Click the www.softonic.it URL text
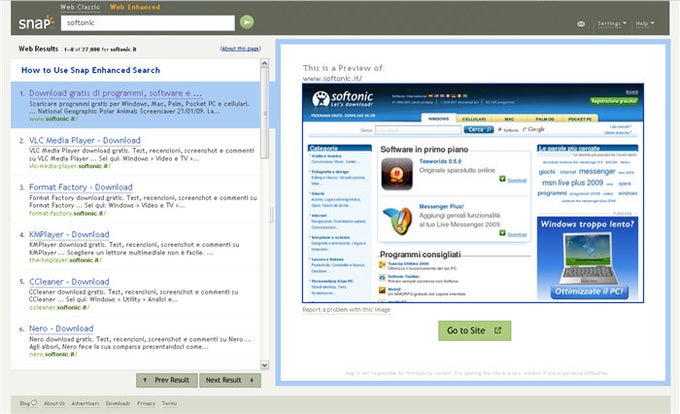The width and height of the screenshot is (680, 414). coord(53,119)
